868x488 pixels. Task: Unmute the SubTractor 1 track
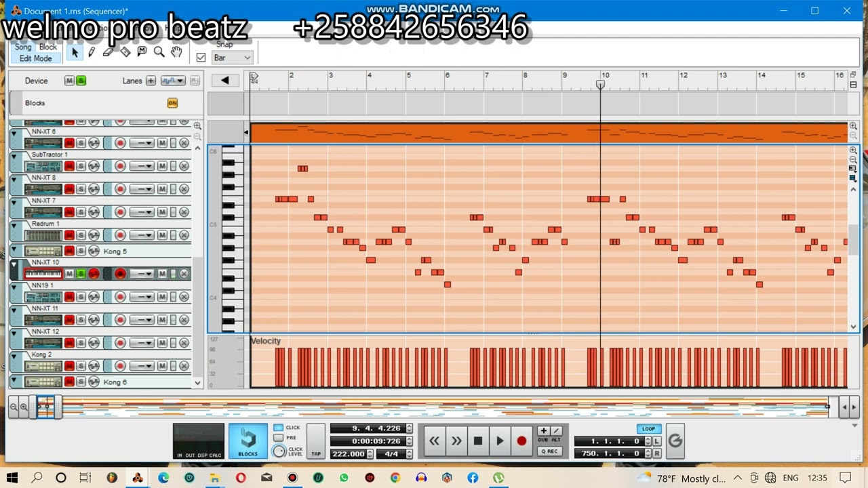[x=69, y=166]
